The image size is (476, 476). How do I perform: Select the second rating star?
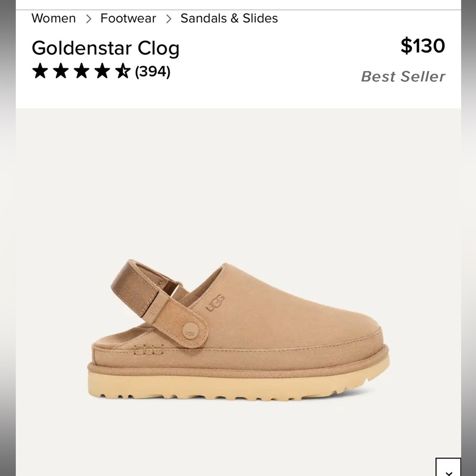coord(61,71)
